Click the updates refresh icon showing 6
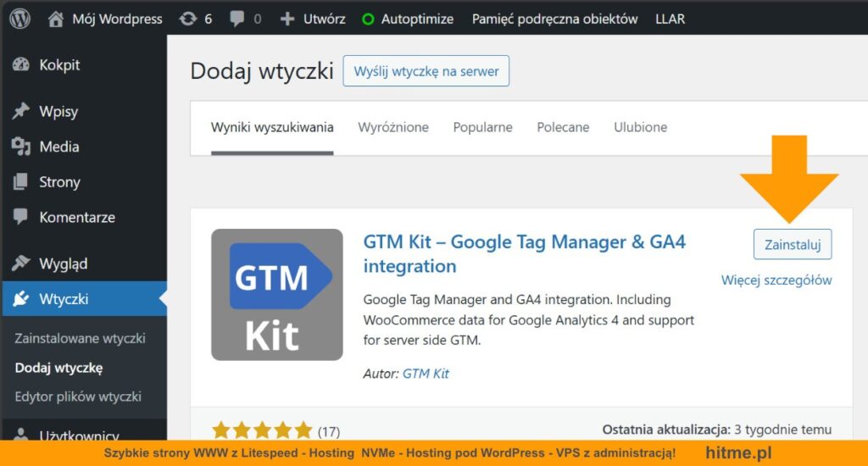Viewport: 868px width, 466px height. (188, 19)
